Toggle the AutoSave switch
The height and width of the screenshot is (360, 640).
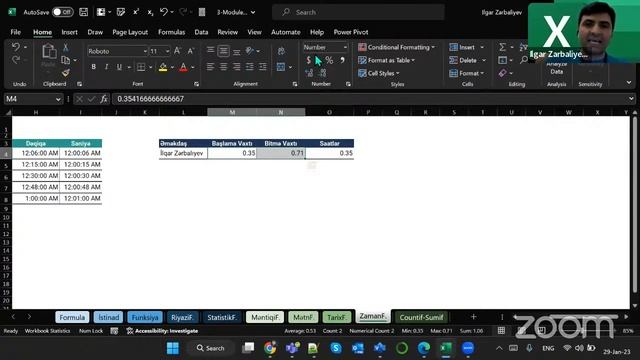point(62,12)
